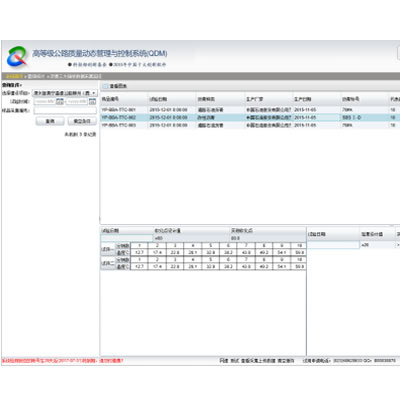The width and height of the screenshot is (400, 400).
Task: Select the row ending in ETC-003
Action: pos(250,125)
